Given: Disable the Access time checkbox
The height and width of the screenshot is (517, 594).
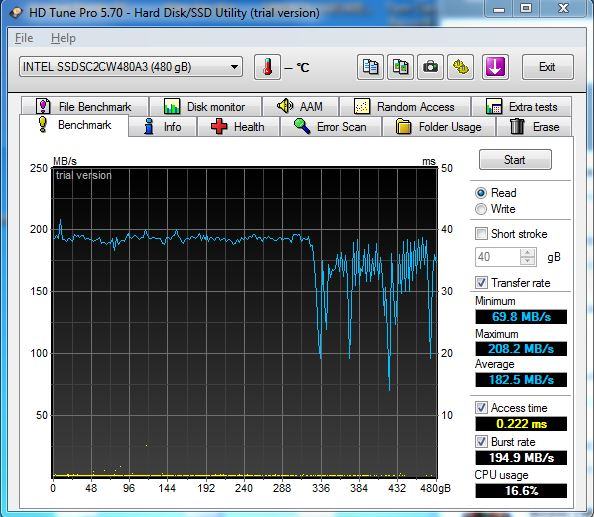Looking at the screenshot, I should click(x=481, y=408).
